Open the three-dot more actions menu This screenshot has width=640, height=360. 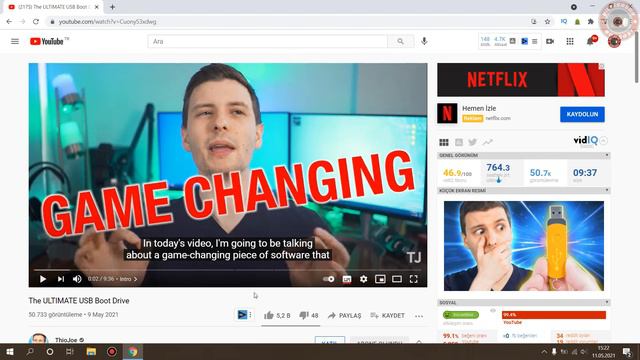(x=419, y=316)
